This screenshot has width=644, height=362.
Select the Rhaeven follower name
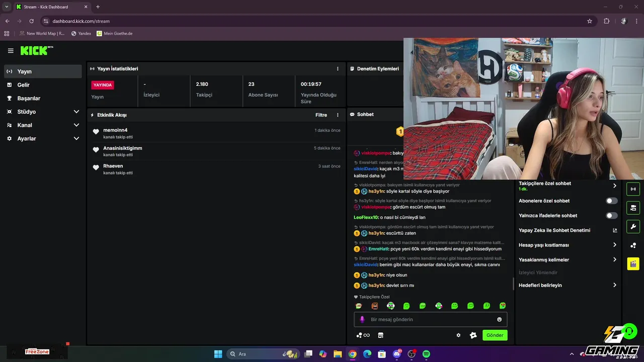point(113,166)
